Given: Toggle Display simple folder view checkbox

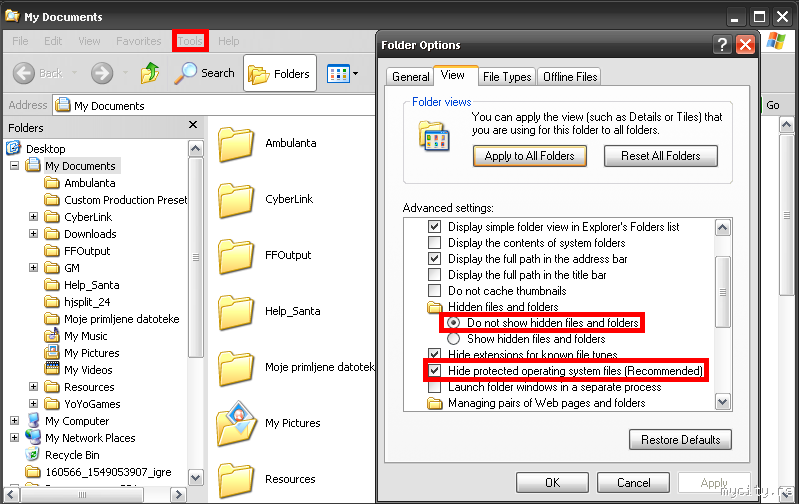Looking at the screenshot, I should click(434, 226).
